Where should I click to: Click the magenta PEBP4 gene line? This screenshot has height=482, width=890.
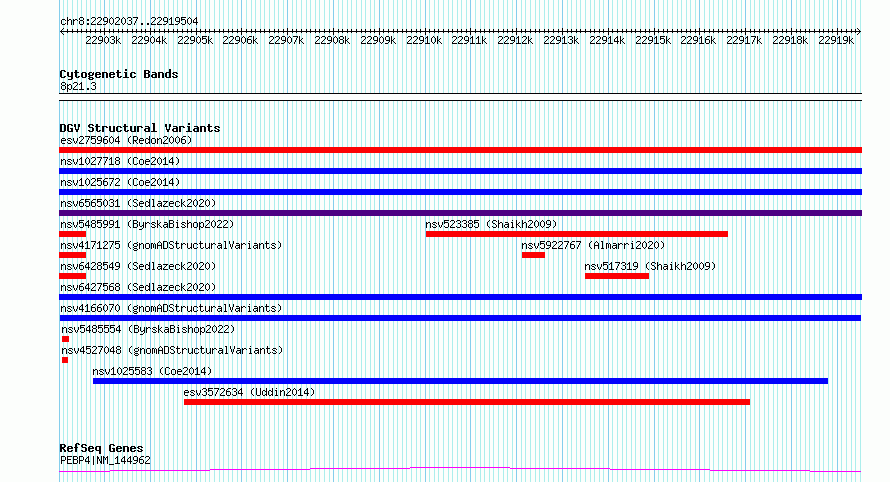[460, 470]
